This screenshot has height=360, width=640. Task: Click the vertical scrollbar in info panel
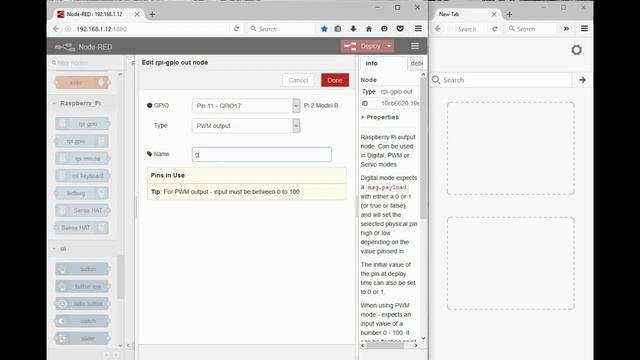coord(423,147)
